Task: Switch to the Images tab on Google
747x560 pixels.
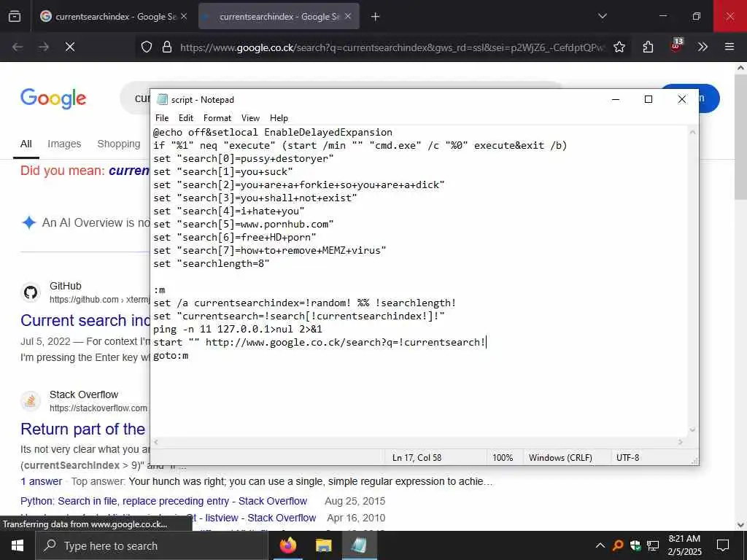Action: (64, 144)
